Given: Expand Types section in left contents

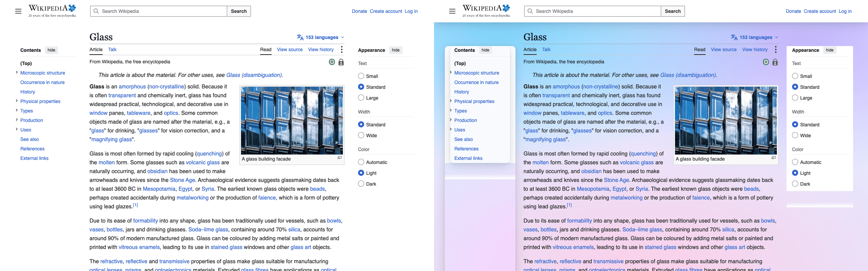Looking at the screenshot, I should [17, 110].
